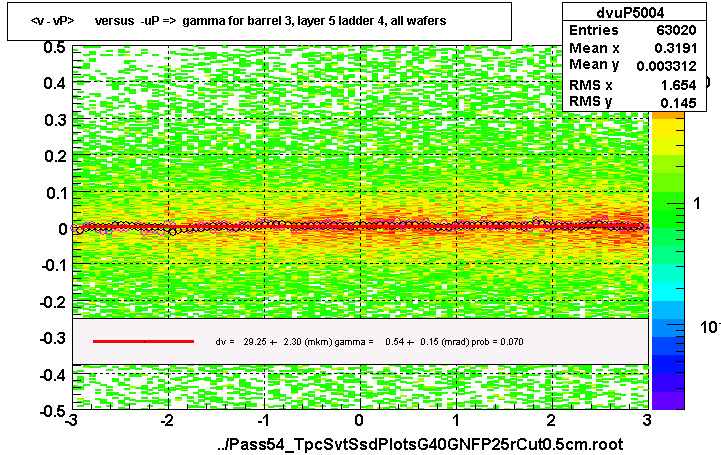The width and height of the screenshot is (721, 455).
Task: Click the red fit line legend sample
Action: tap(143, 341)
